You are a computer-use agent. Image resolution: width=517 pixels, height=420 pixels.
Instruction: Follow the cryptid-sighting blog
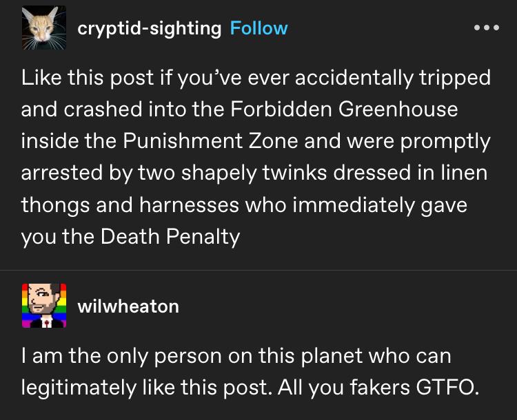(258, 28)
